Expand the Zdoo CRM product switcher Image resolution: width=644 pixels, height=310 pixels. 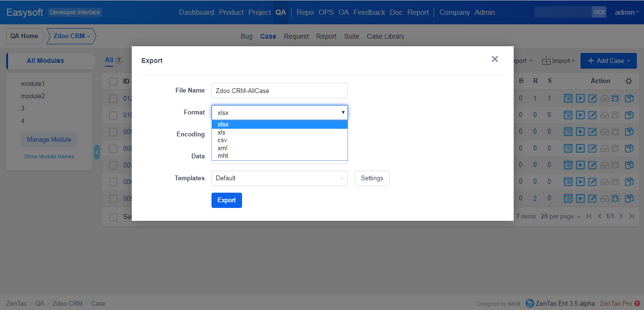[72, 36]
